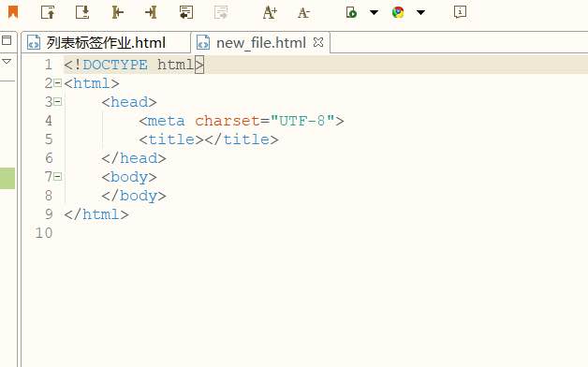This screenshot has width=588, height=367.
Task: Click the next annotation down-arrow icon
Action: [82, 12]
